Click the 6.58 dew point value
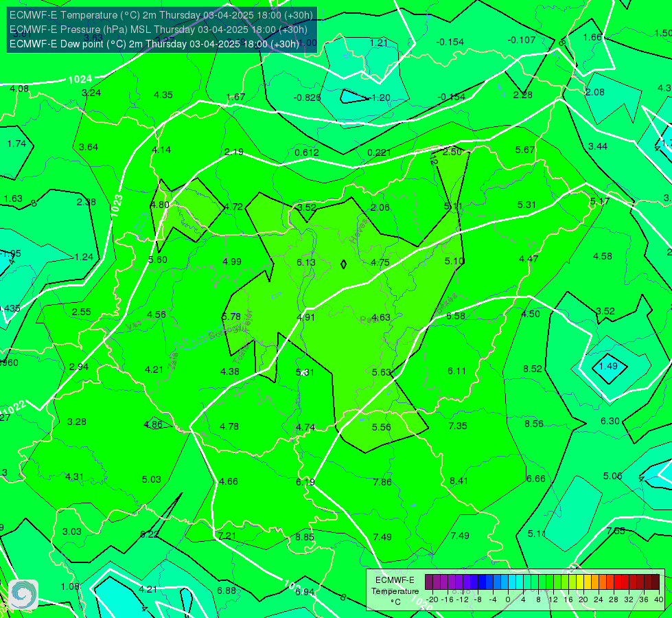The width and height of the screenshot is (672, 618). click(x=456, y=316)
